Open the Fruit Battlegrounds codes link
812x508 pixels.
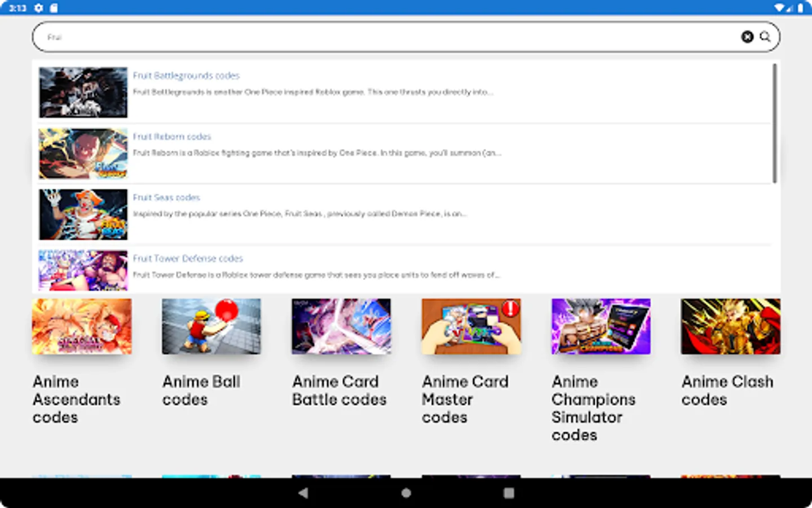tap(186, 75)
